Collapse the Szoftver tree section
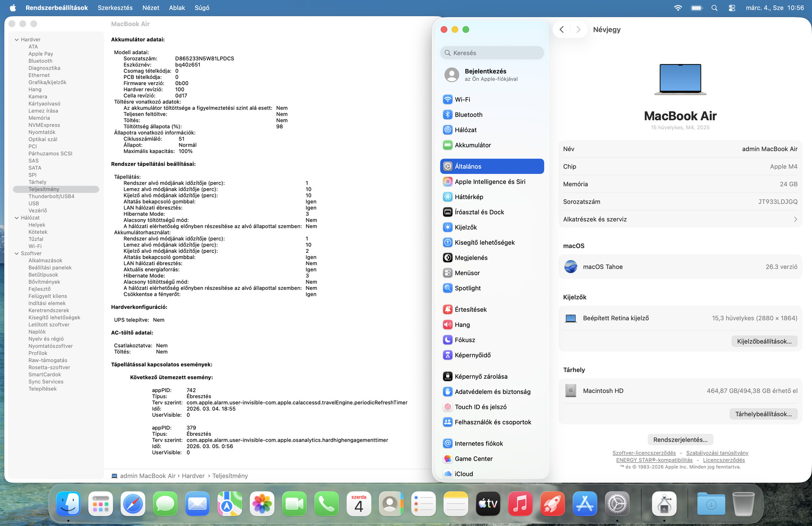Image resolution: width=812 pixels, height=526 pixels. 17,253
